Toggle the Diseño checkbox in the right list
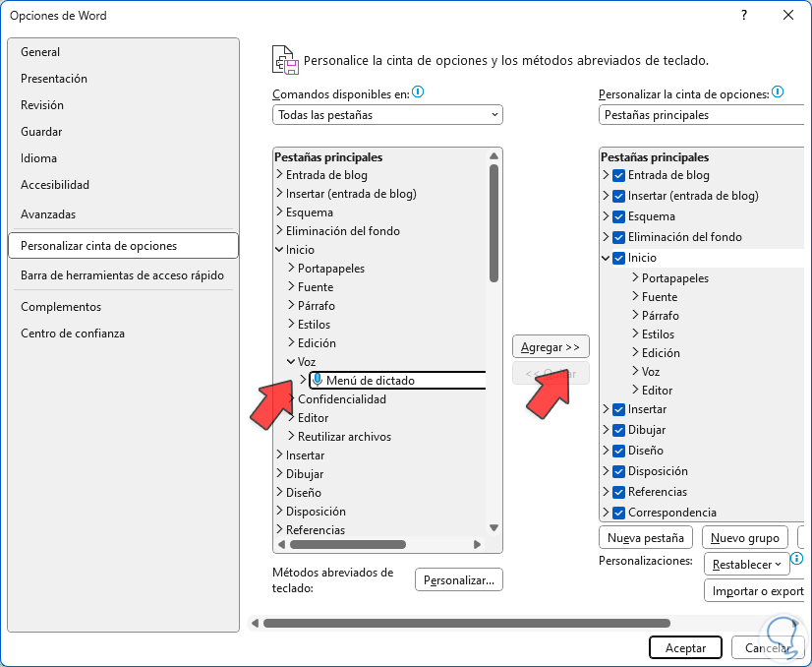 pos(618,451)
